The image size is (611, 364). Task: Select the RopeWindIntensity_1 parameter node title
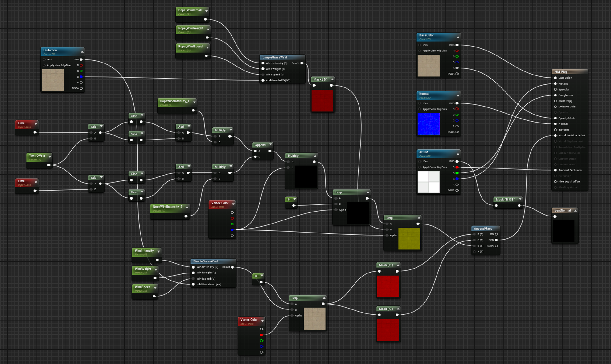[x=174, y=101]
